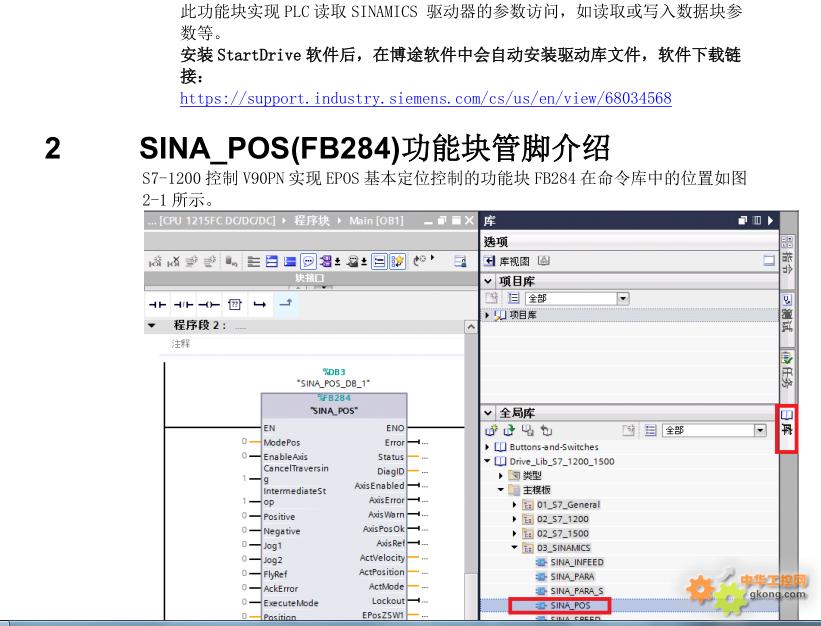This screenshot has width=821, height=626.
Task: Click the AxisEnabled output pin
Action: point(379,486)
